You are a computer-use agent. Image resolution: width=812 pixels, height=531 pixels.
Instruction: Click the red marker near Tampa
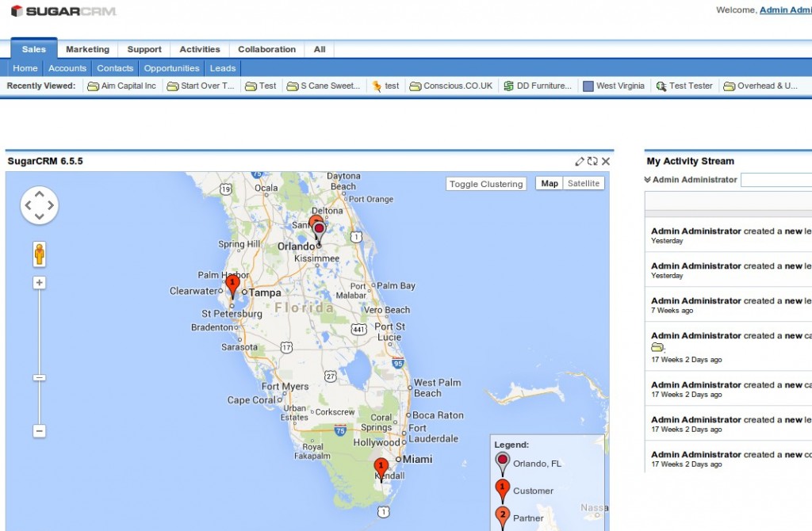click(232, 286)
